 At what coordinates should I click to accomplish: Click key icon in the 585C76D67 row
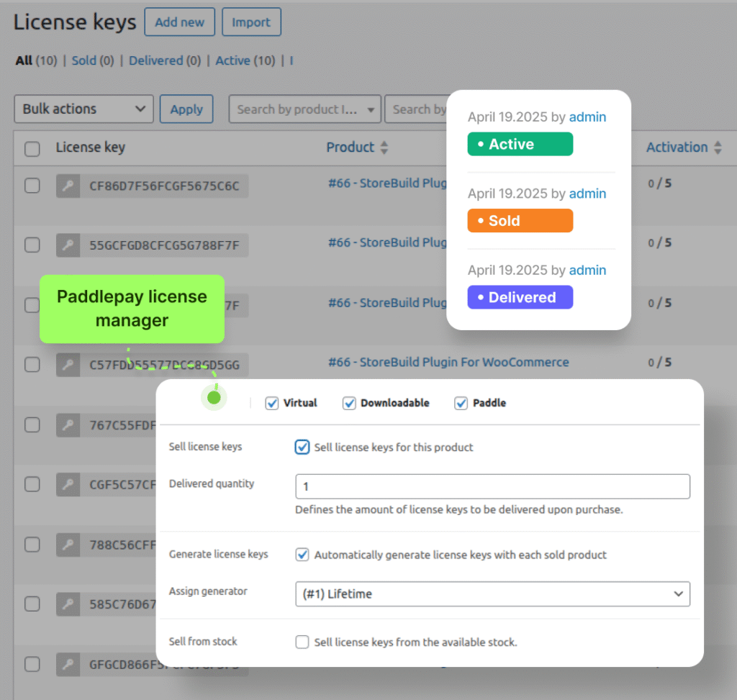[68, 604]
